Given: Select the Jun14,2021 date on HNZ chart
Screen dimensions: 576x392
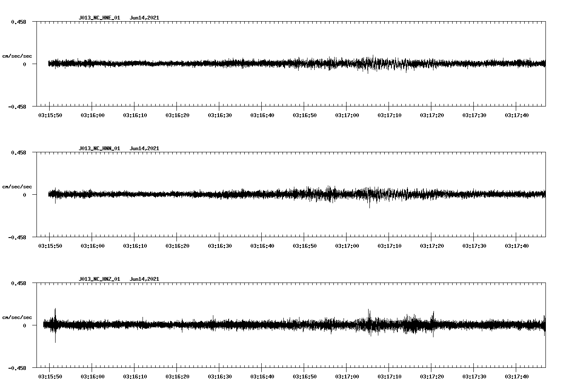Looking at the screenshot, I should (x=144, y=279).
